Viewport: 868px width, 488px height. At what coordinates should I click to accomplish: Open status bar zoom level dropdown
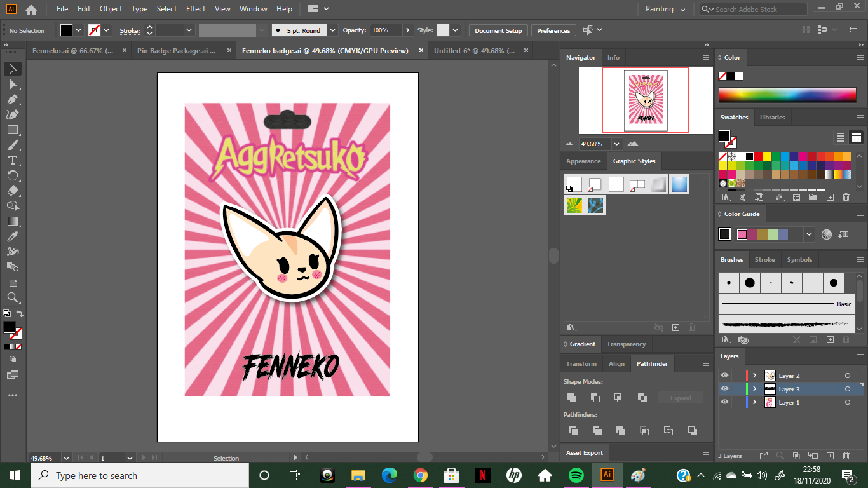tap(66, 457)
